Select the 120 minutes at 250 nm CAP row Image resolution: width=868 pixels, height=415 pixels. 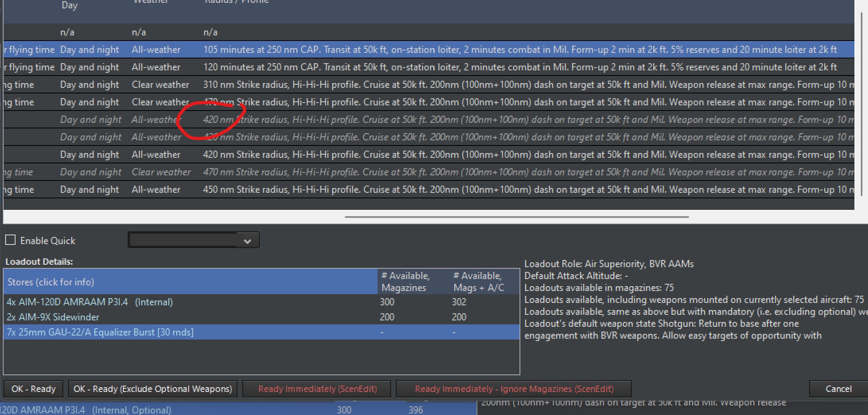coord(429,67)
